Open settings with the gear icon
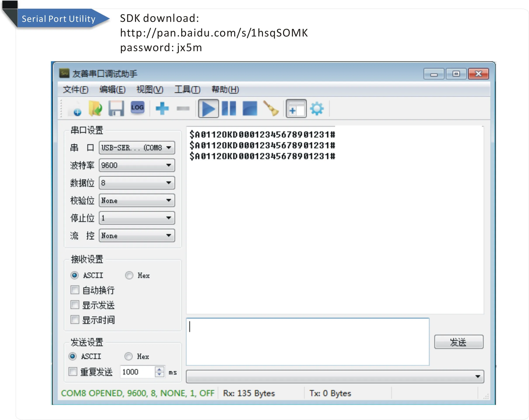This screenshot has width=529, height=420. 317,108
